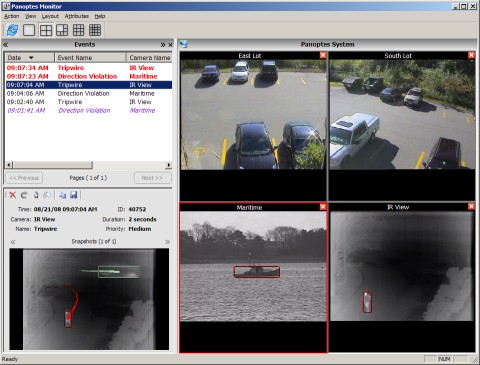Click the IR View live camera feed
This screenshot has width=480, height=365.
pos(402,266)
